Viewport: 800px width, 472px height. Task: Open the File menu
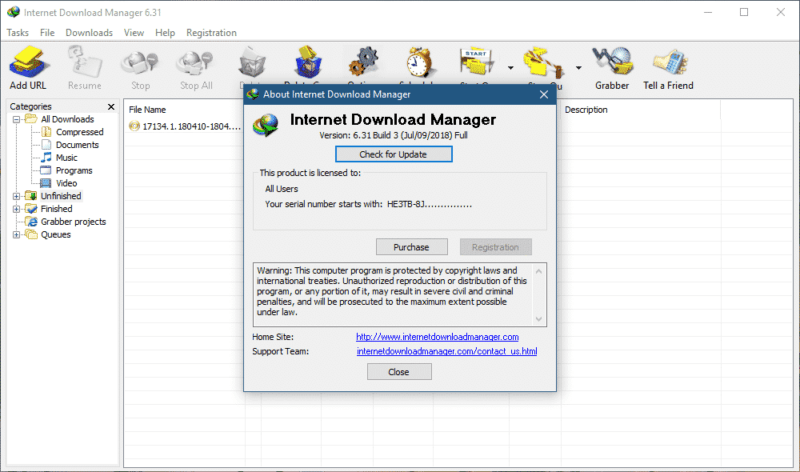point(47,33)
